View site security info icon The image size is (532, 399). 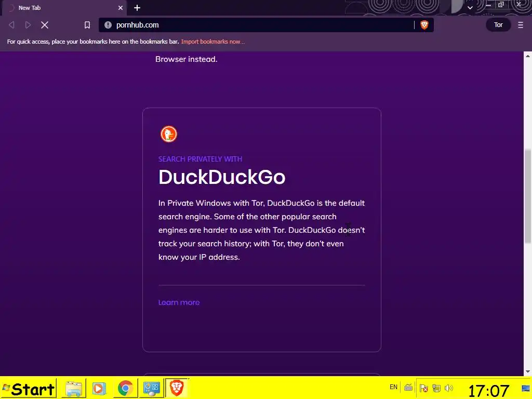click(108, 25)
